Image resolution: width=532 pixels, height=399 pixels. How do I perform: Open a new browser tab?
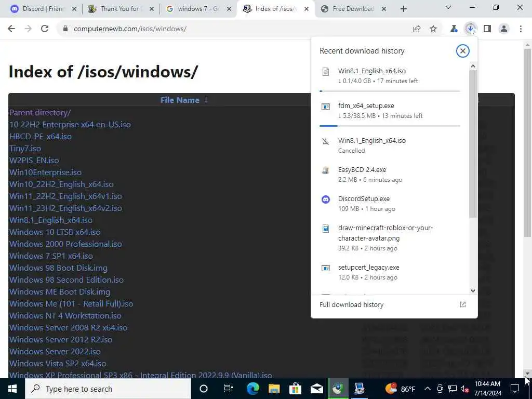pyautogui.click(x=403, y=9)
